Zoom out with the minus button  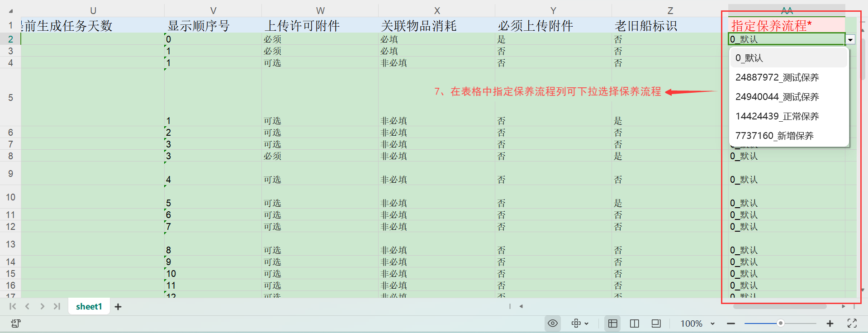(731, 323)
